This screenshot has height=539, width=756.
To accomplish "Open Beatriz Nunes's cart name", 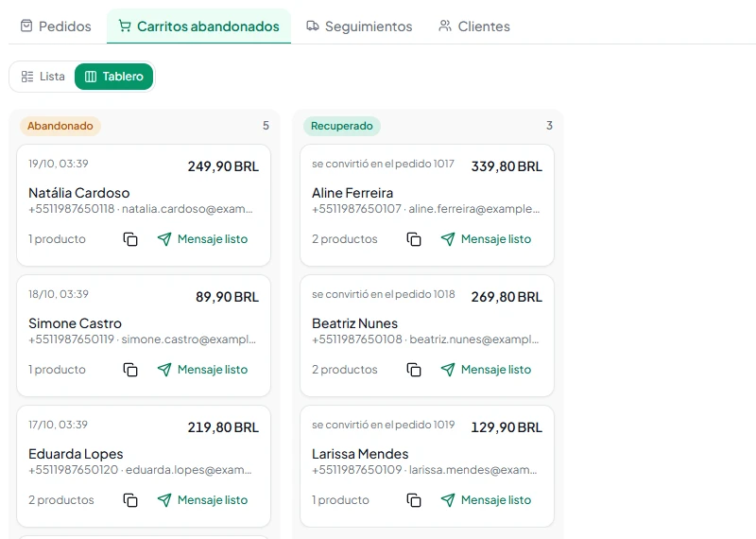I will click(x=355, y=323).
